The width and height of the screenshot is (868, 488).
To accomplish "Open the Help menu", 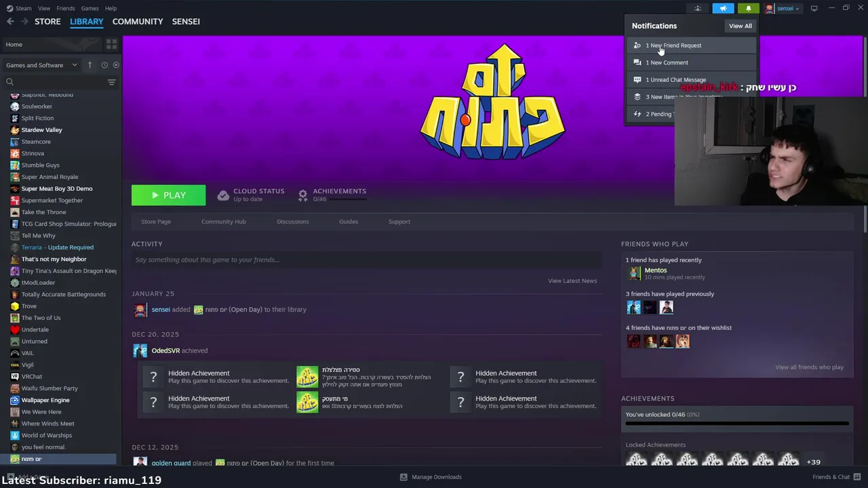I will (111, 8).
